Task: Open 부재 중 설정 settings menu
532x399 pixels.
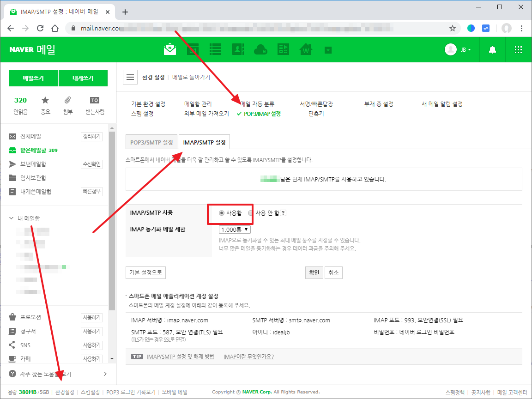Action: (x=379, y=104)
